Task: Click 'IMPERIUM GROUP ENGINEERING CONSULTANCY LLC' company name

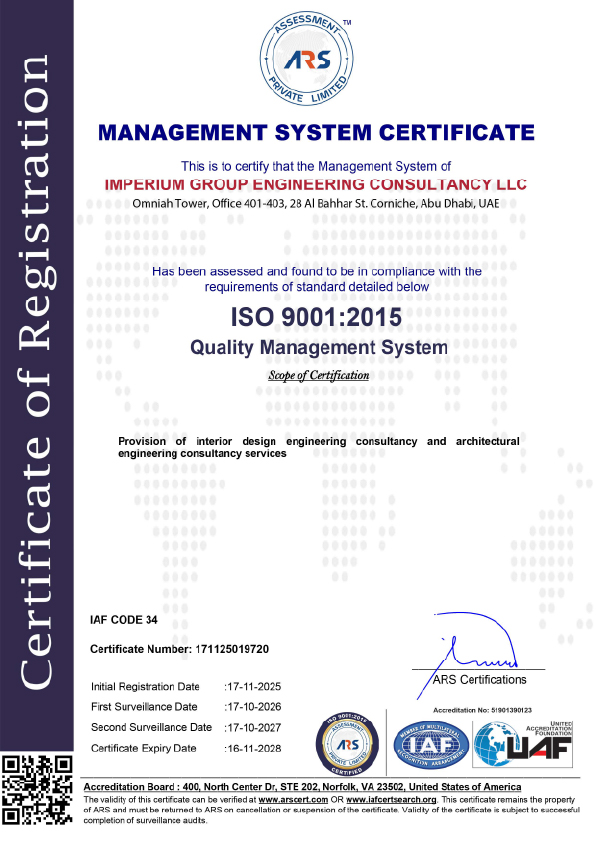Action: 316,185
